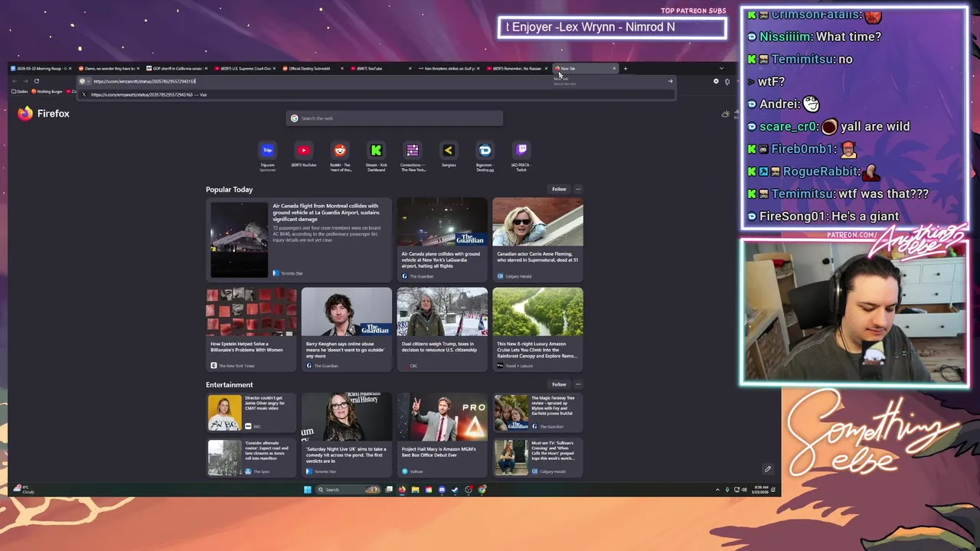
Task: Click the Windows taskbar Search box
Action: coord(348,490)
